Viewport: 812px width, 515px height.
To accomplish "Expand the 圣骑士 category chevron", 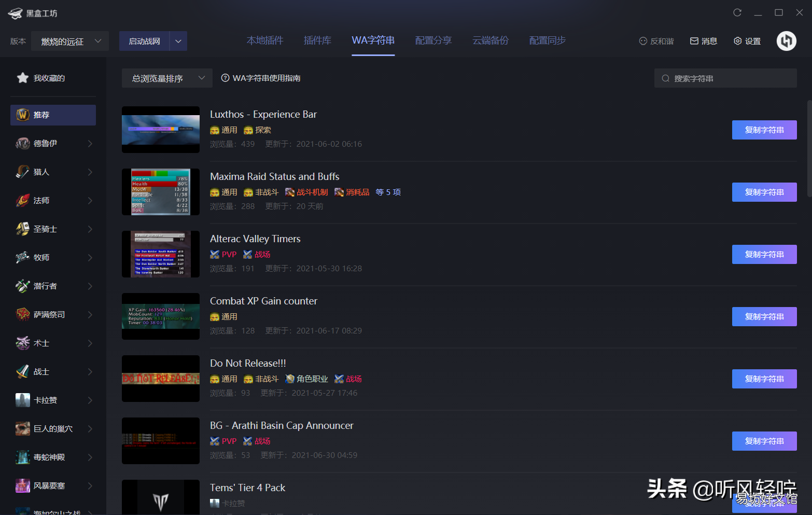I will [x=90, y=229].
